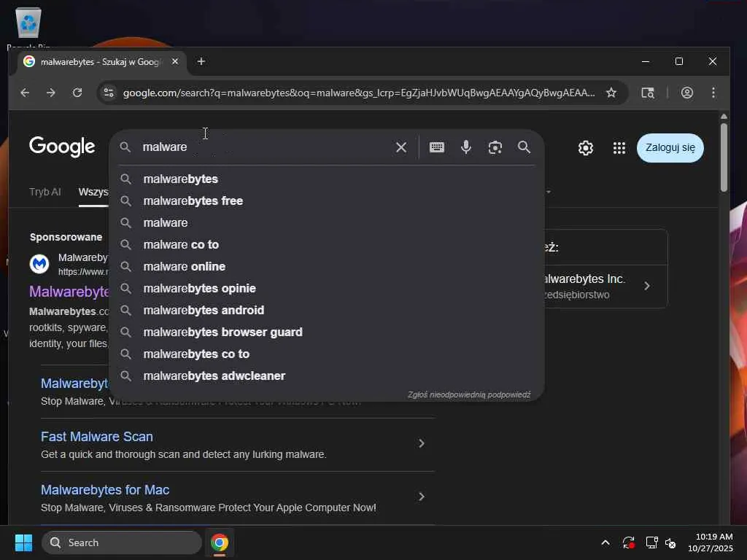Click the Google logo
The width and height of the screenshot is (747, 560).
pyautogui.click(x=62, y=147)
